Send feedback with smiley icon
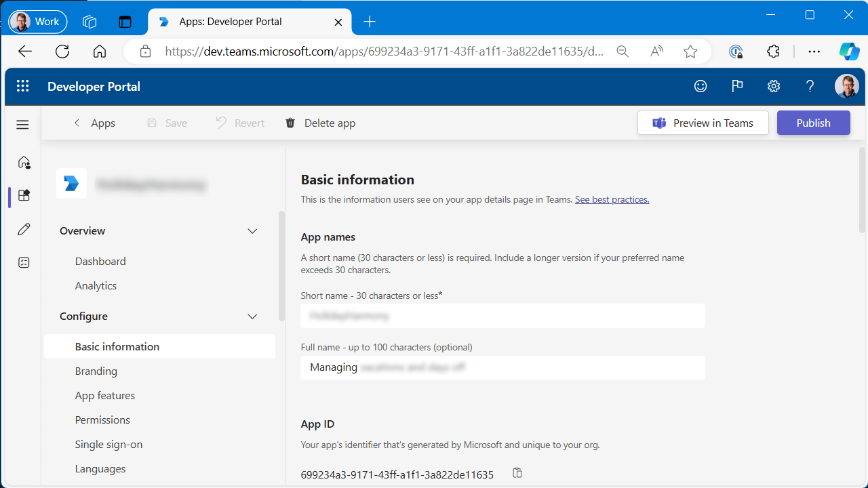 click(701, 86)
